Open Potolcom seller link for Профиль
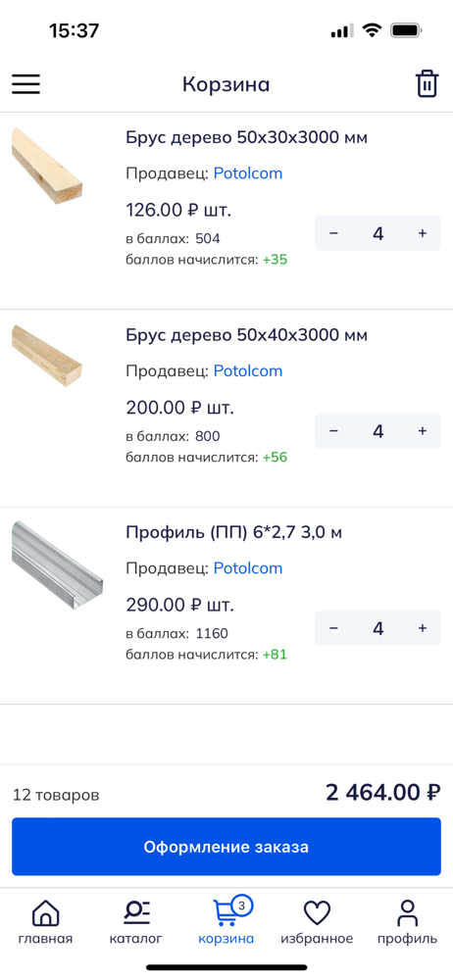 click(x=248, y=568)
